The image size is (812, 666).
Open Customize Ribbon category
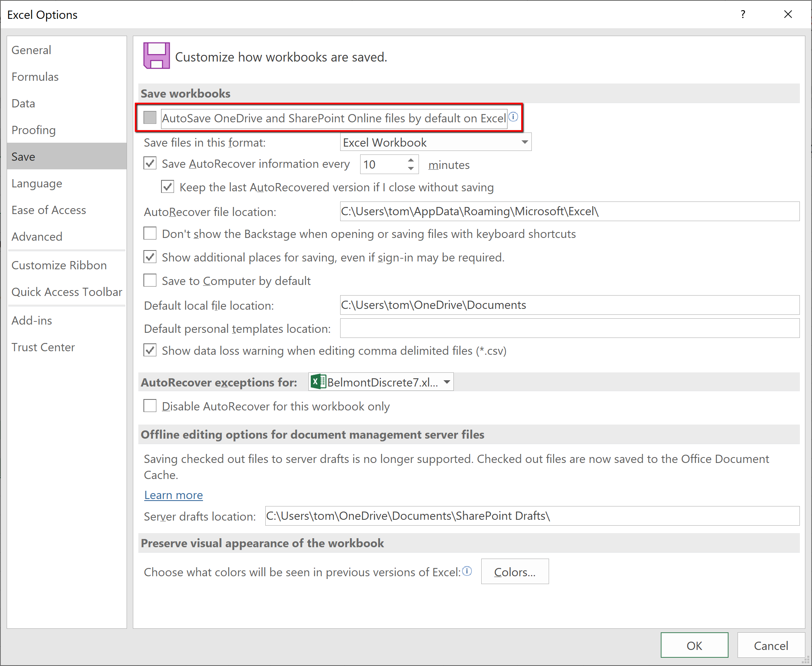click(67, 265)
